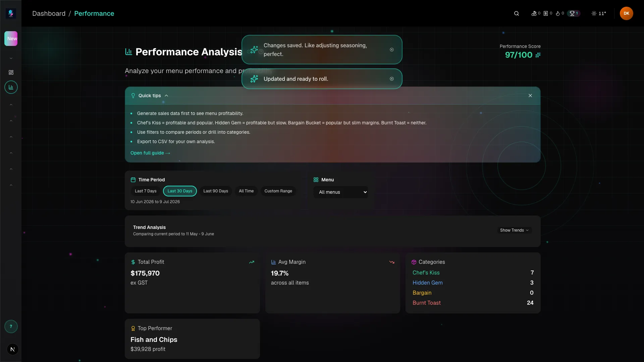Click the award ribbon icon on Top Performer
The height and width of the screenshot is (362, 644).
pos(133,328)
